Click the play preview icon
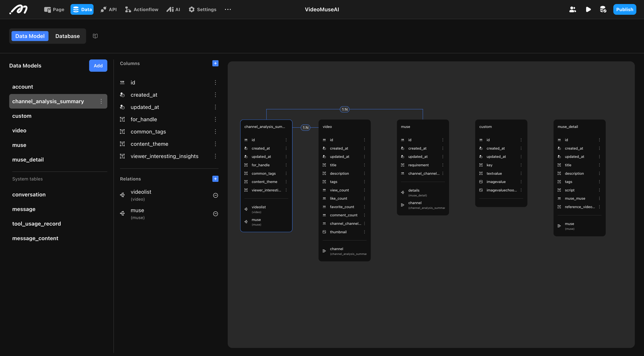The image size is (644, 356). [x=588, y=10]
